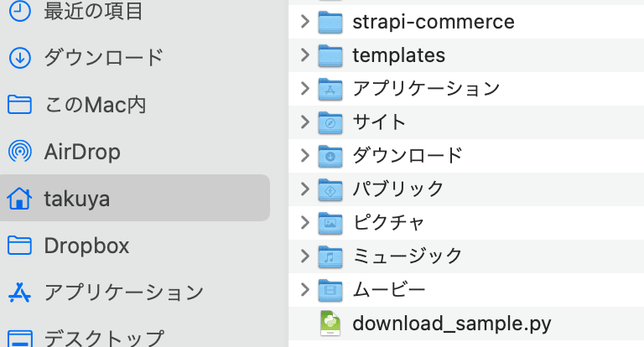Open ダウンロード in the sidebar

[104, 58]
